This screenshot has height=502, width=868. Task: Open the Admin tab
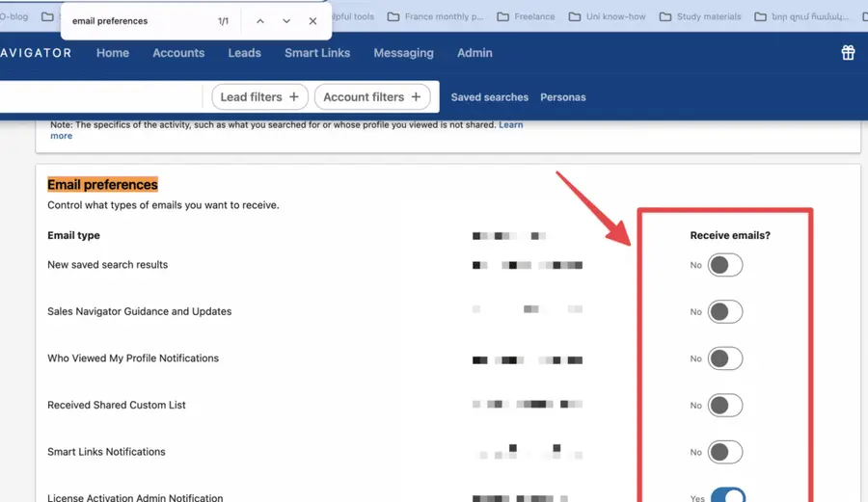point(475,53)
